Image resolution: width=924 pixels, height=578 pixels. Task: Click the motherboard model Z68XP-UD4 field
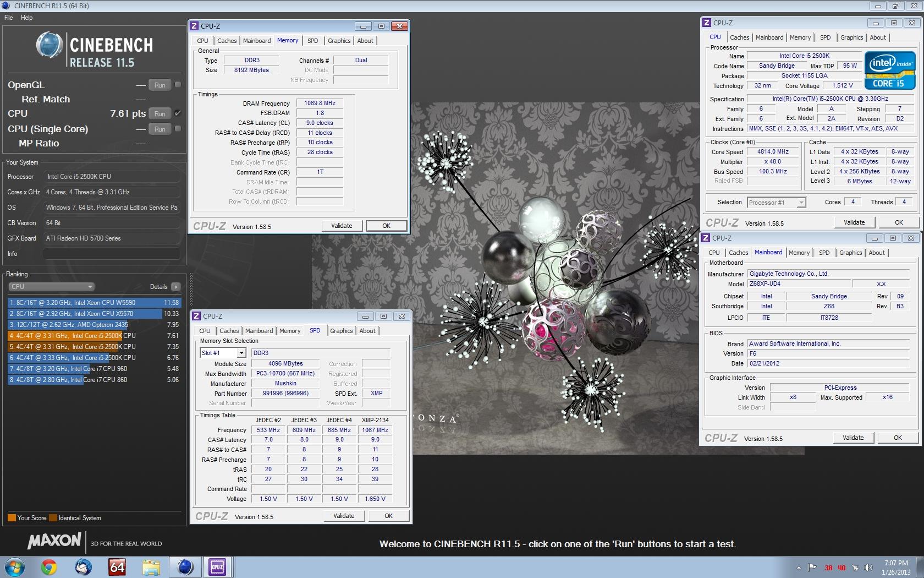[799, 283]
